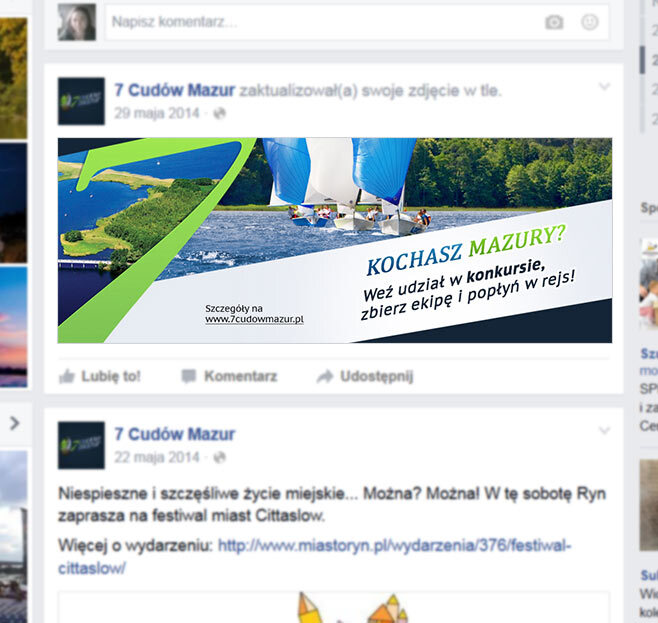
Task: Click the camera icon in comment box
Action: [x=554, y=22]
